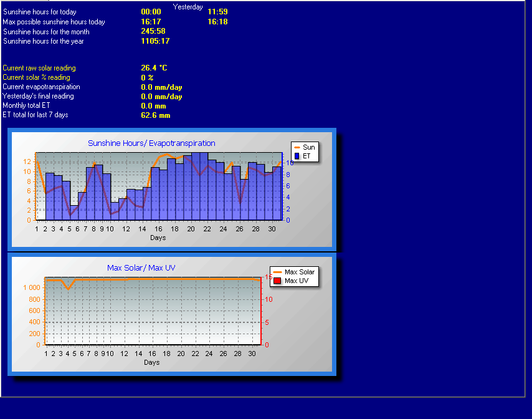Click 'Sunshine hours for the month' label

pos(46,32)
